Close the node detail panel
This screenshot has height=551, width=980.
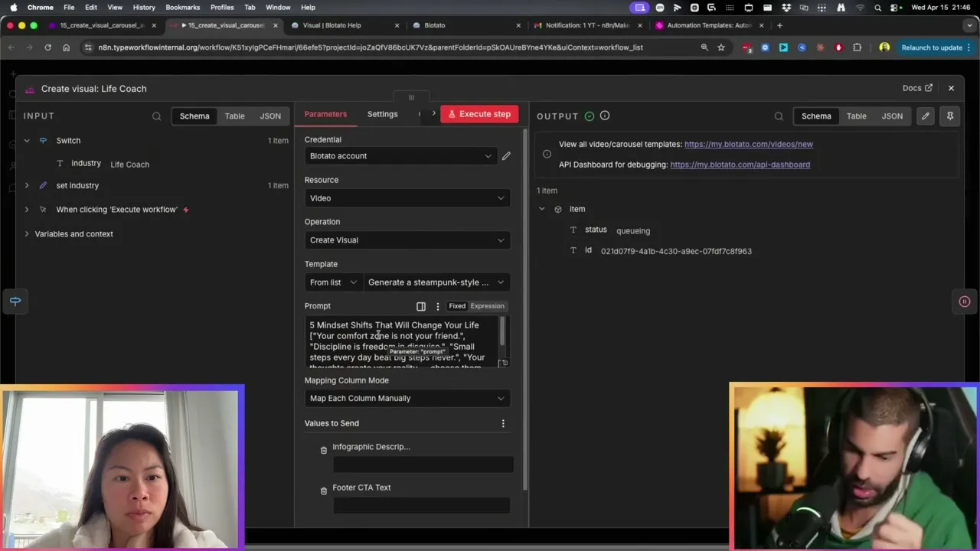click(x=951, y=88)
